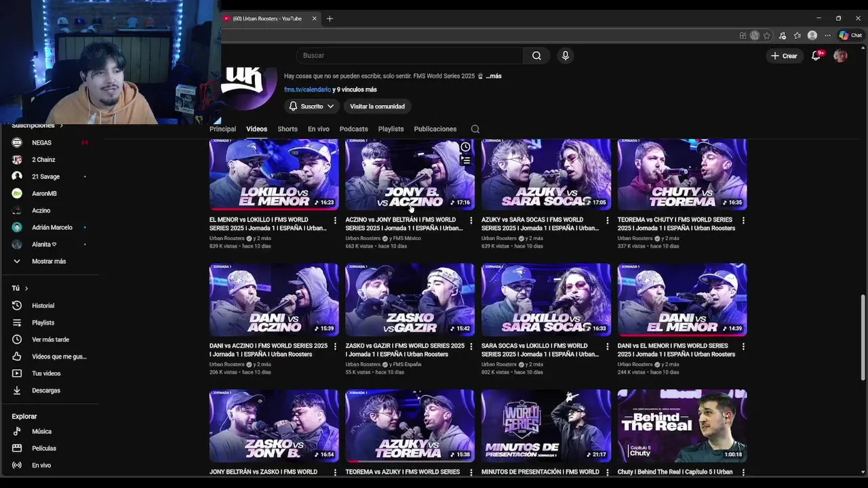Open options menu for TEOREMA vs CHUTY
The width and height of the screenshot is (868, 488).
coord(743,220)
